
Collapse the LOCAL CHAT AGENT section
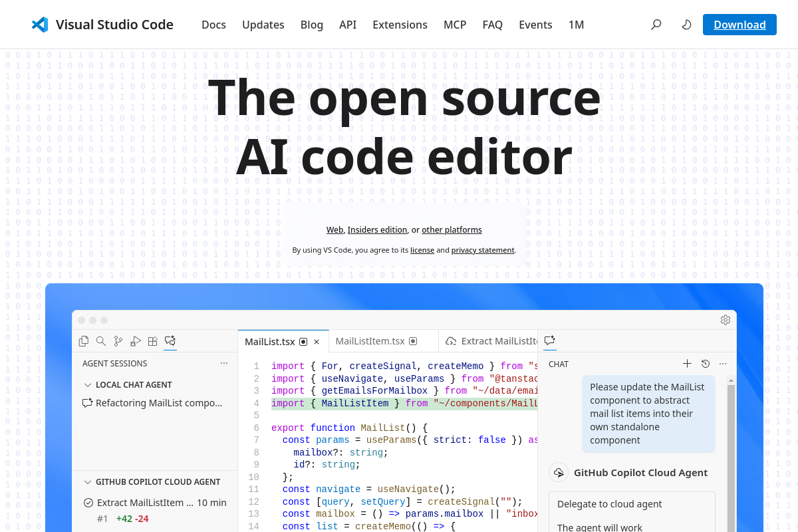pyautogui.click(x=88, y=384)
